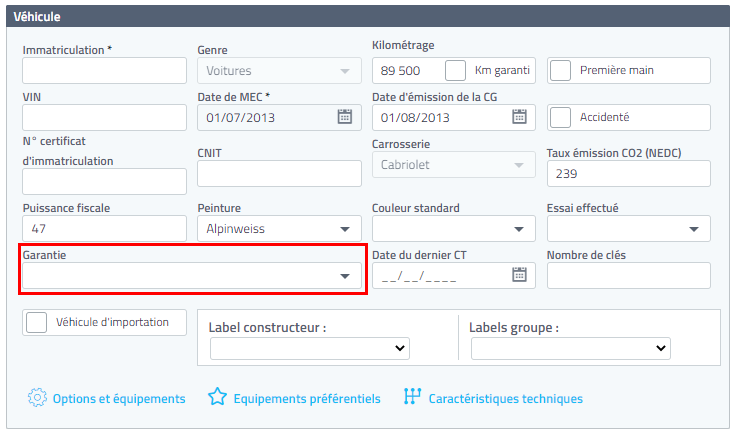Open the Garantie dropdown
Image resolution: width=742 pixels, height=434 pixels.
[x=192, y=275]
